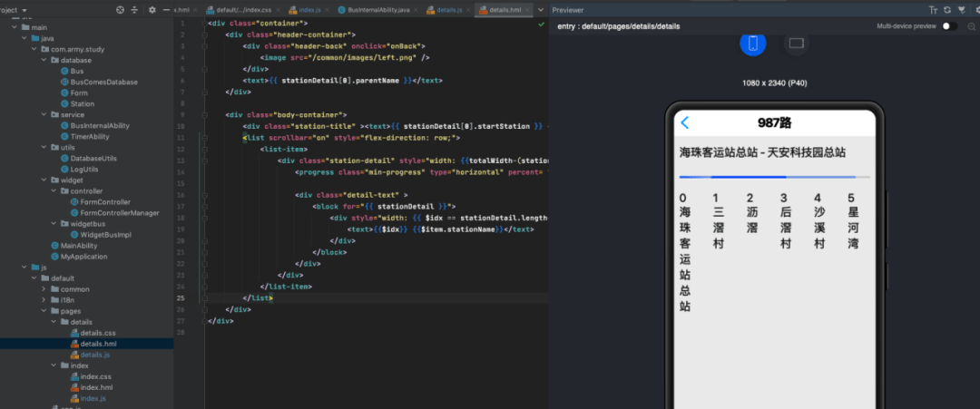
Task: Click the collapse all icon in Project panel
Action: 134,10
